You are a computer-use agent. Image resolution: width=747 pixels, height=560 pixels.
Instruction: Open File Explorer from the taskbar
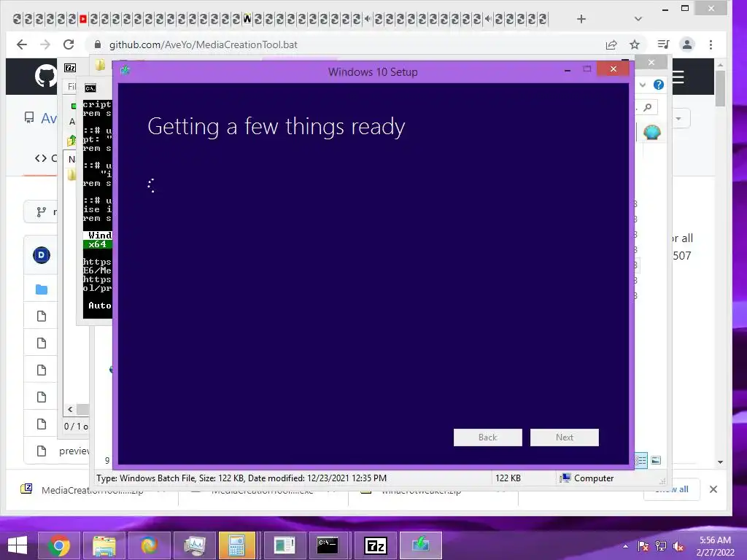(x=104, y=545)
